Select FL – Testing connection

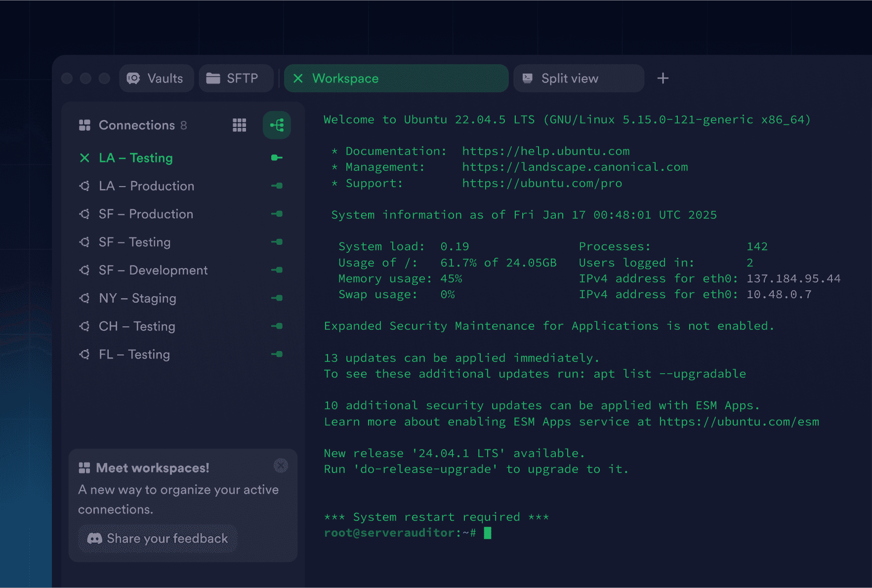[x=134, y=354]
